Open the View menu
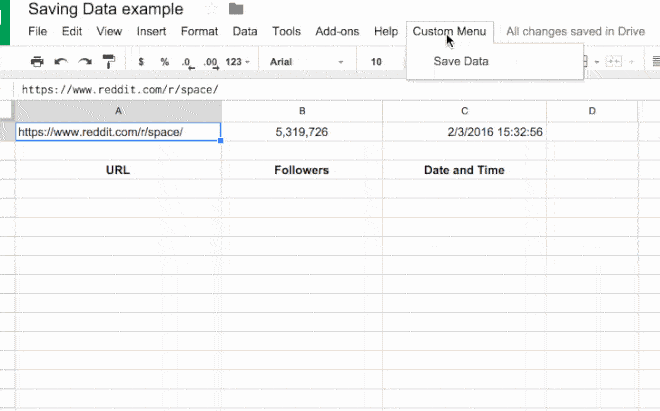This screenshot has height=411, width=660. pos(109,31)
